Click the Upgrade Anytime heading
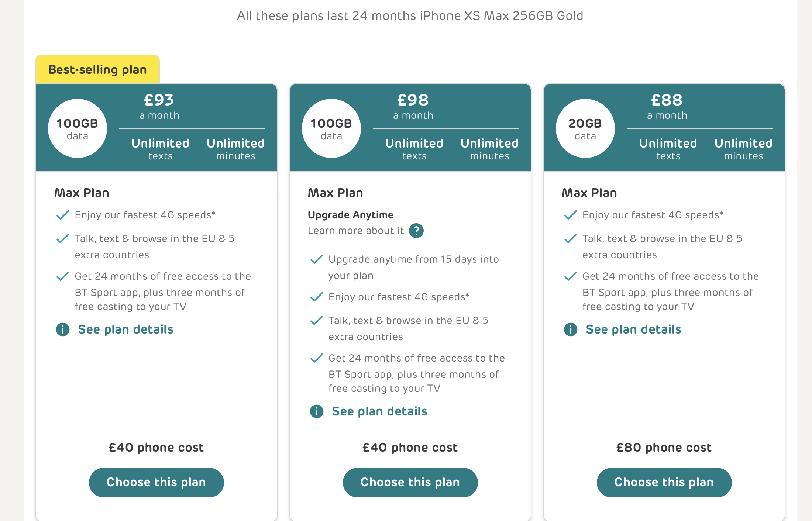Viewport: 812px width, 521px height. point(351,215)
